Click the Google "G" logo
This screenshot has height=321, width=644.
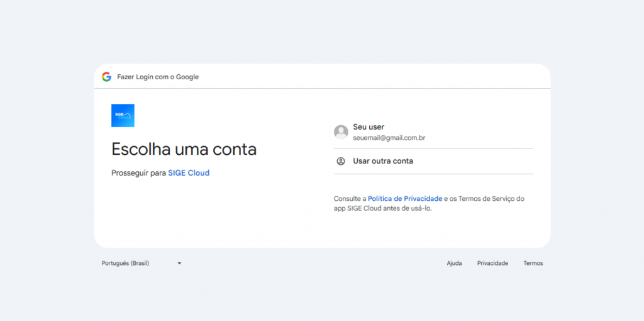point(106,77)
